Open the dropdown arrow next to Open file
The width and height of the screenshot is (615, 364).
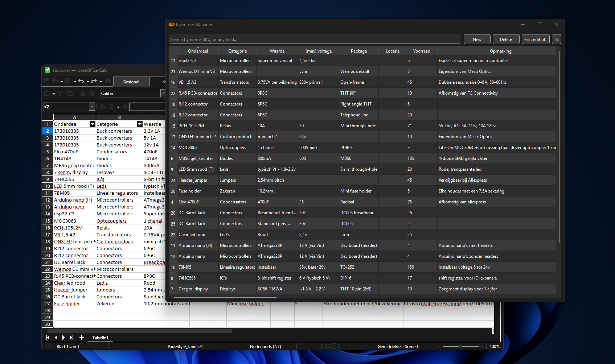tap(62, 82)
